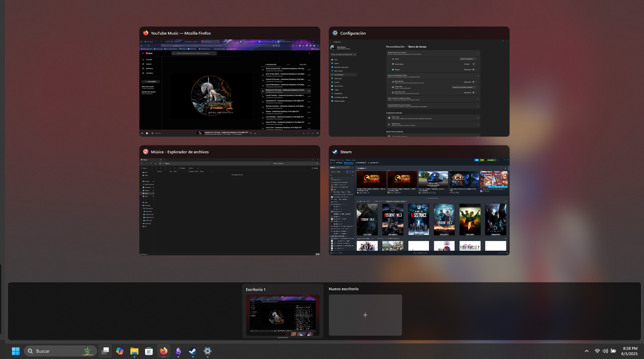644x359 pixels.
Task: Click the battery tray icon
Action: [613, 351]
